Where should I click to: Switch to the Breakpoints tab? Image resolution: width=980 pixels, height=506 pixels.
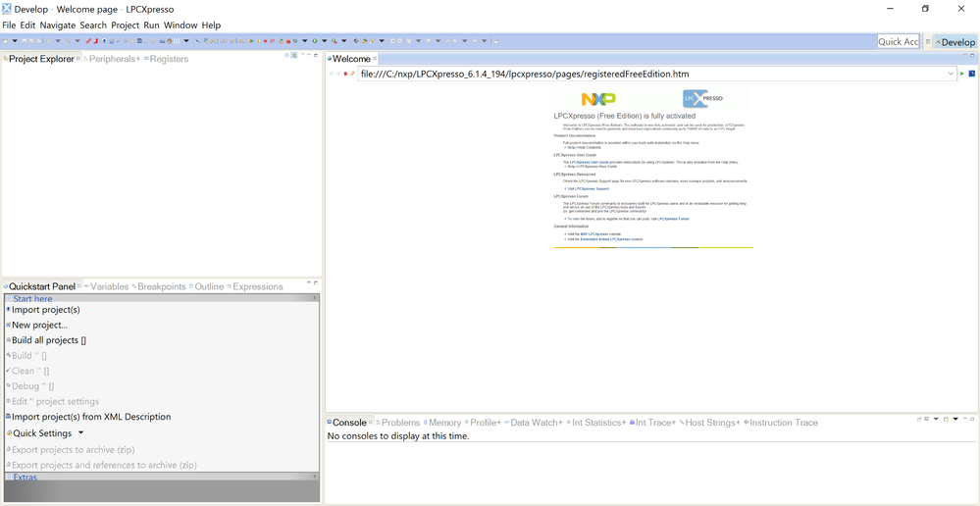pyautogui.click(x=159, y=286)
